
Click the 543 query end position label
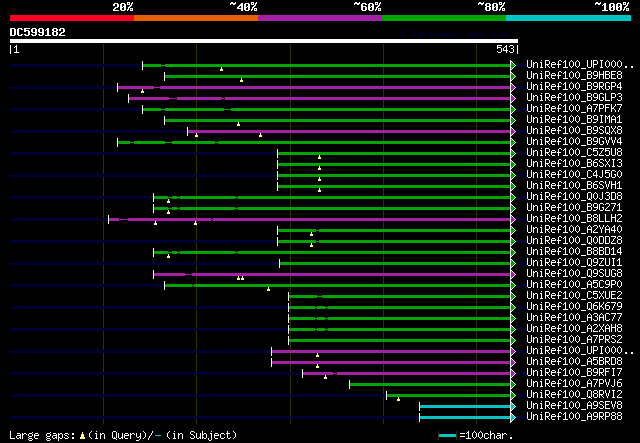pos(506,49)
